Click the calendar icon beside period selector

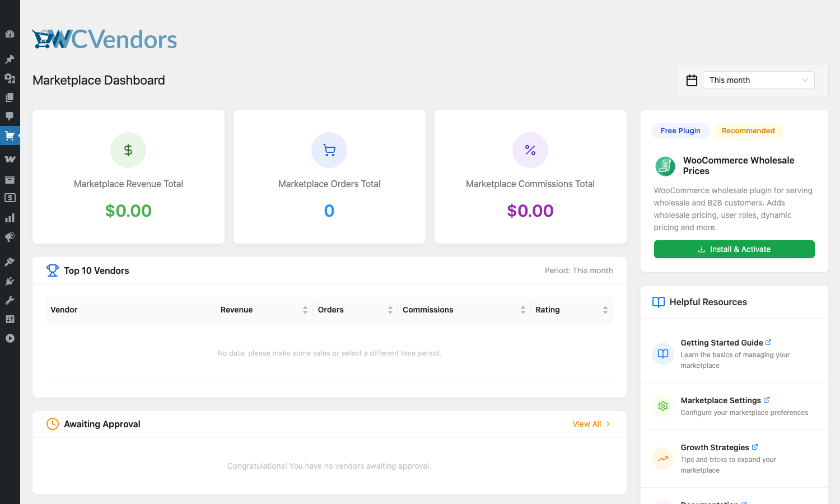coord(692,80)
